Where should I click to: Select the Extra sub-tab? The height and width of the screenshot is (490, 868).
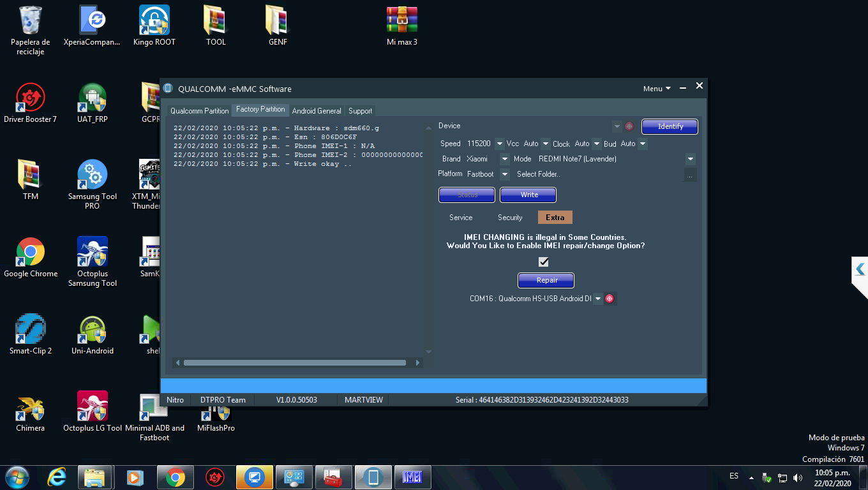[x=555, y=218]
